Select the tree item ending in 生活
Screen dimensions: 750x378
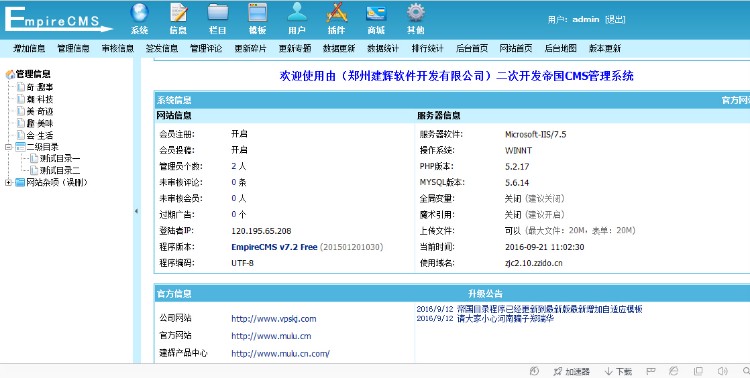[40, 135]
